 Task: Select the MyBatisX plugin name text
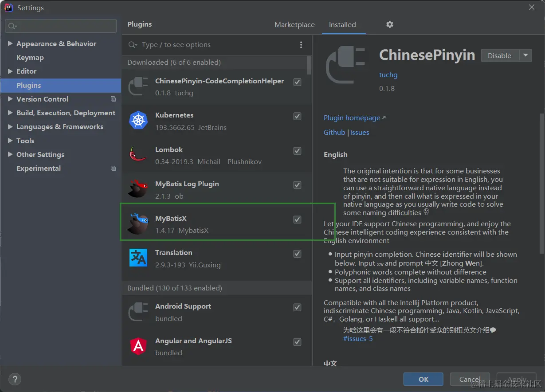coord(171,218)
